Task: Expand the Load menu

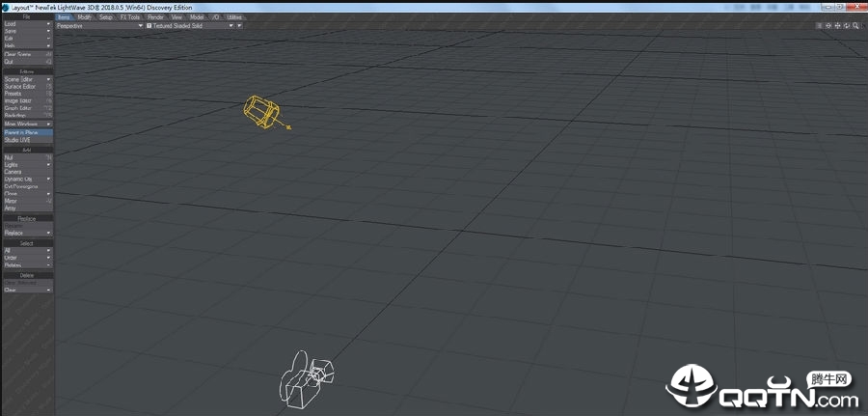Action: tap(28, 24)
